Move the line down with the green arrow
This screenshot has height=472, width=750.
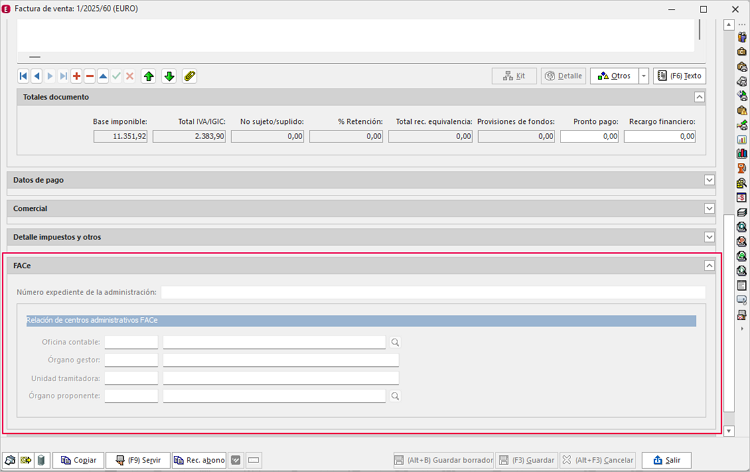[169, 76]
